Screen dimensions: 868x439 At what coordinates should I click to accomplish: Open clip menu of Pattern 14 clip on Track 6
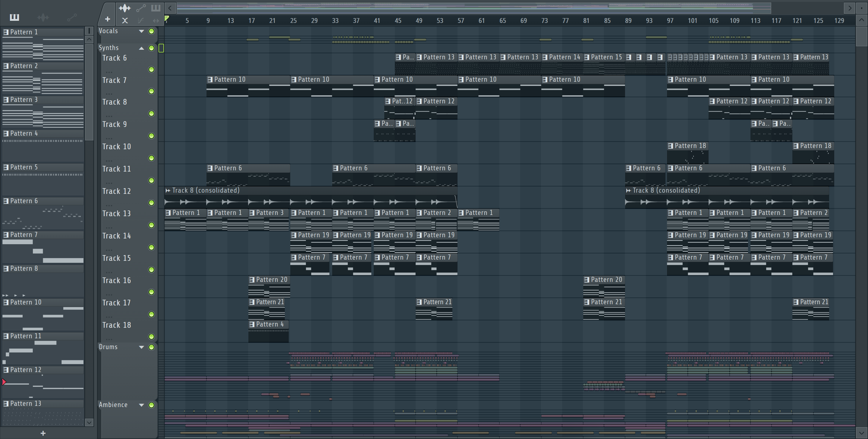545,57
